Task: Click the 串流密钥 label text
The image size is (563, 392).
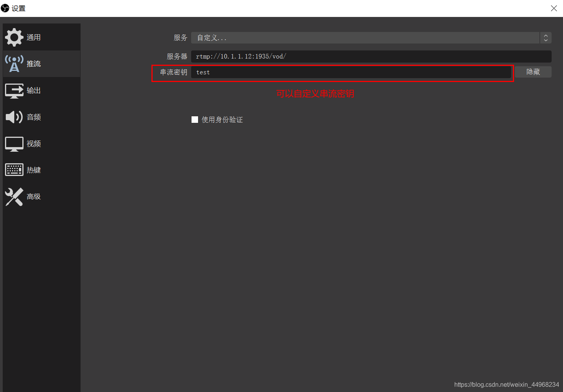Action: pyautogui.click(x=174, y=72)
